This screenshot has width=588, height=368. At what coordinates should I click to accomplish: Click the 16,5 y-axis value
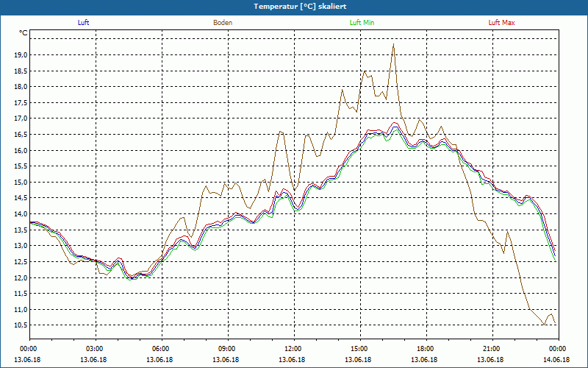pos(21,135)
